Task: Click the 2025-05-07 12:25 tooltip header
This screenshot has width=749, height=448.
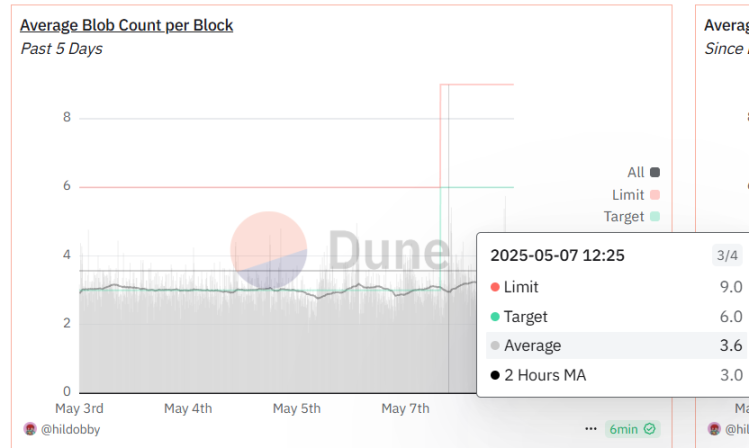Action: [557, 256]
